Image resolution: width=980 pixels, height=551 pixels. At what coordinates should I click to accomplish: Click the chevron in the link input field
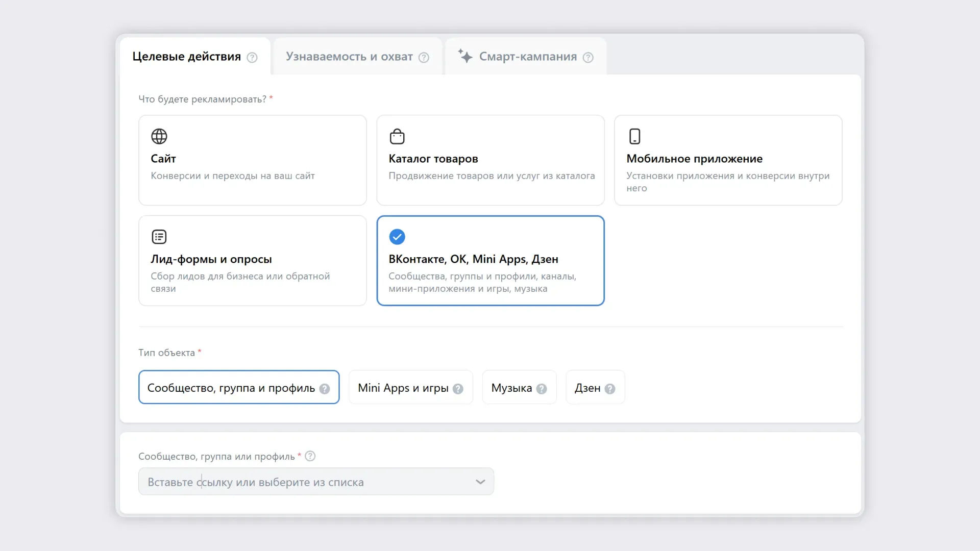tap(480, 481)
